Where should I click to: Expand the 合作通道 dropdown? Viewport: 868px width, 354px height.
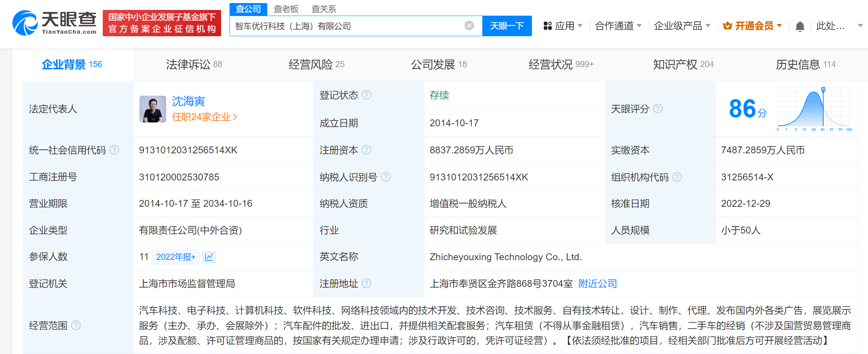pos(618,26)
